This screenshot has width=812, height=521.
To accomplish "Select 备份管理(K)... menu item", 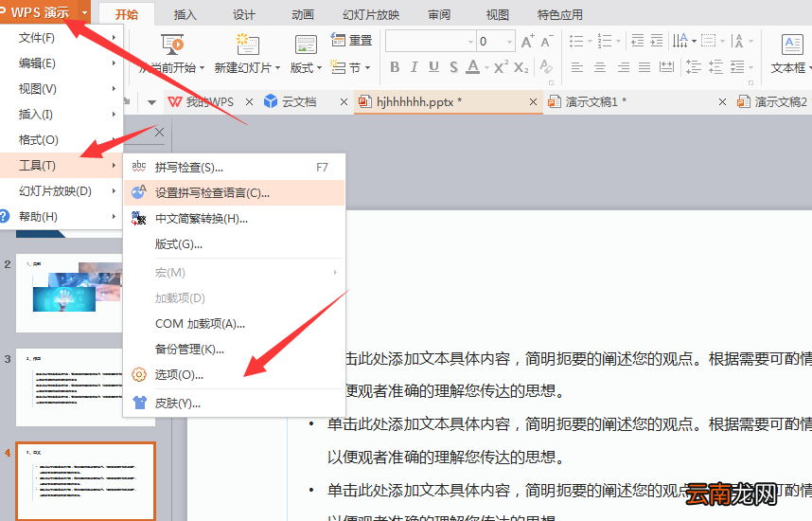I will [x=234, y=350].
